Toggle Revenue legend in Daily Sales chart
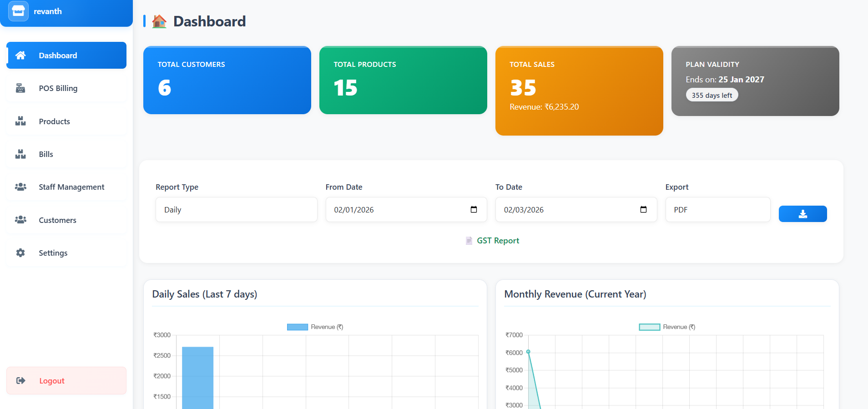868x409 pixels. coord(315,327)
